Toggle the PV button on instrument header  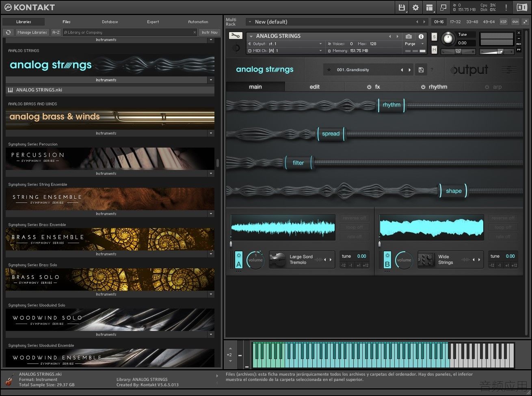click(x=519, y=50)
